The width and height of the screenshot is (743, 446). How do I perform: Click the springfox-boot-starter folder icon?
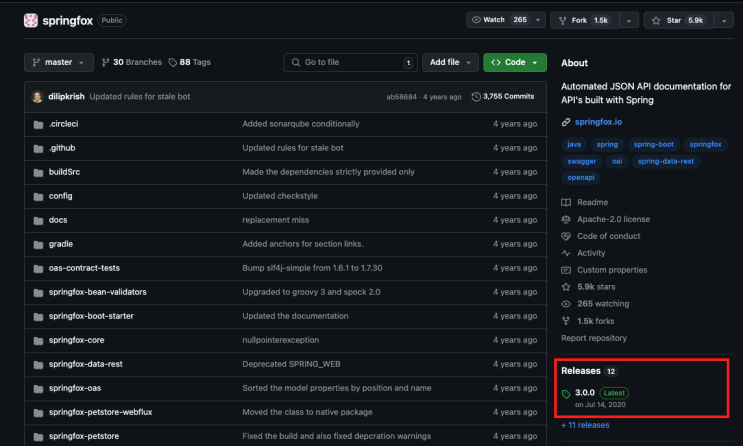pyautogui.click(x=38, y=317)
